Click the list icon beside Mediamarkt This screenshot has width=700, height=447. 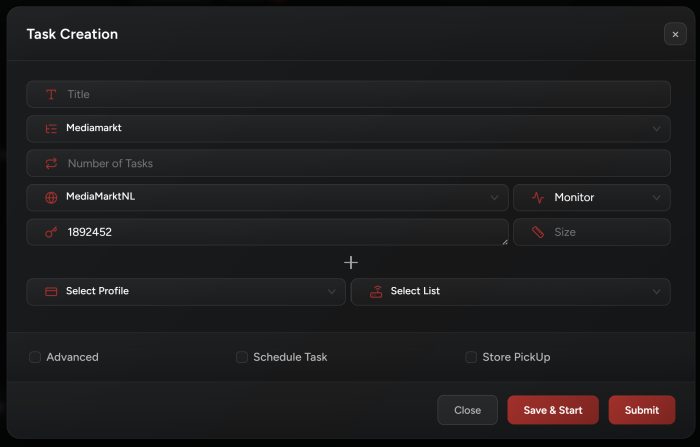coord(51,129)
